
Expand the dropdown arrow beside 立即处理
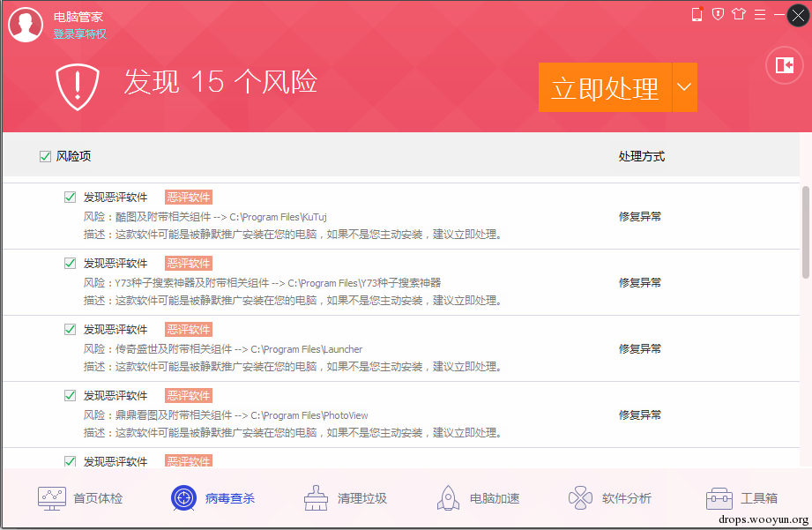click(685, 87)
